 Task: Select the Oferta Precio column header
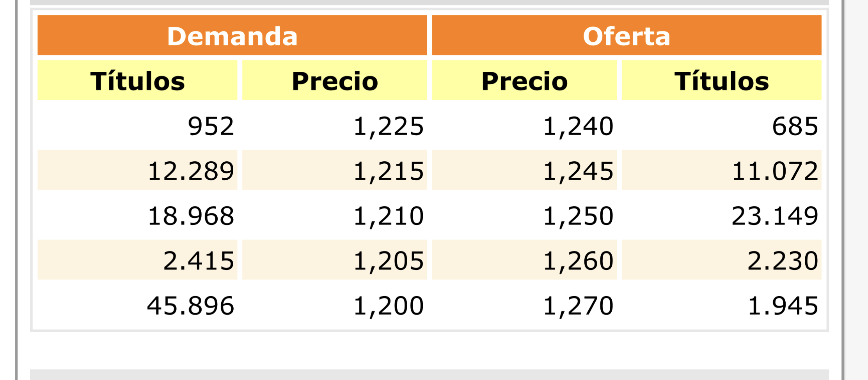pyautogui.click(x=524, y=80)
